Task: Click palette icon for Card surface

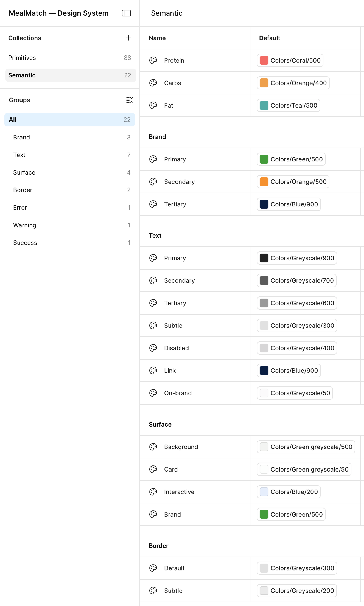Action: coord(153,469)
